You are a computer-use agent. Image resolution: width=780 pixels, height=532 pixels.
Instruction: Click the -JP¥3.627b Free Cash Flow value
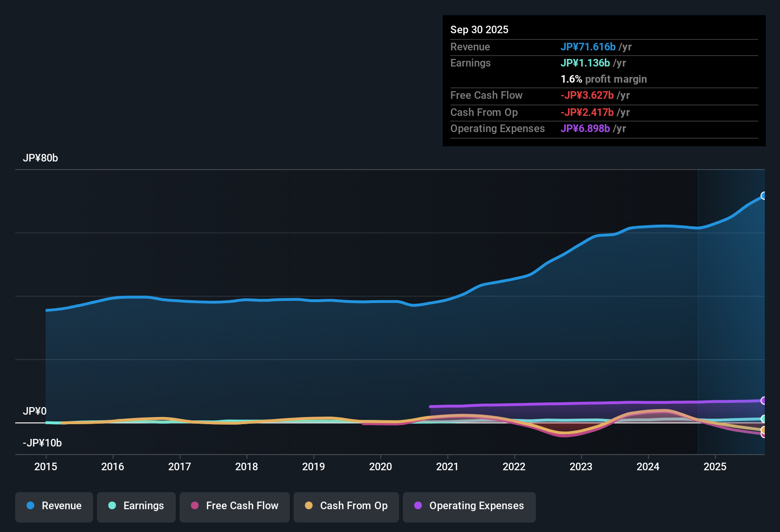(x=588, y=95)
